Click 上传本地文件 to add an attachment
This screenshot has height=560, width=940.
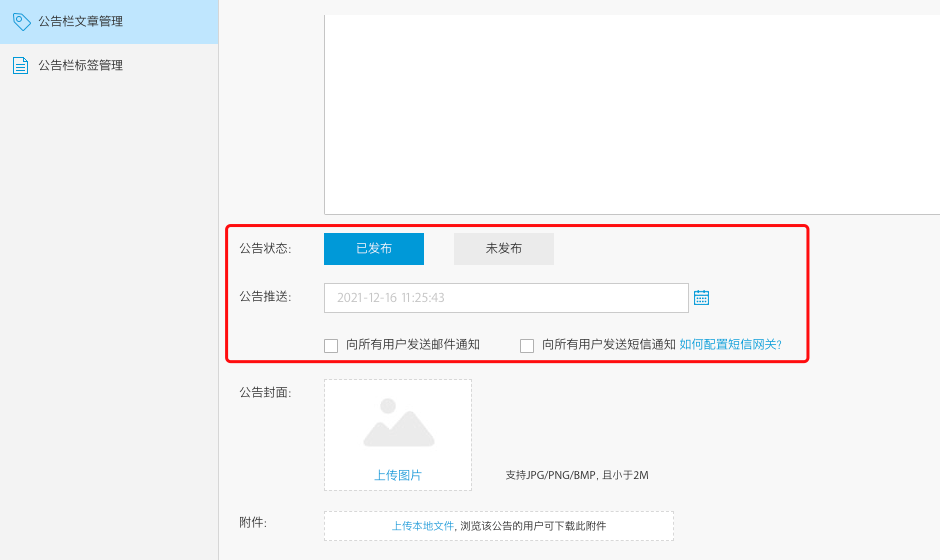[x=422, y=526]
